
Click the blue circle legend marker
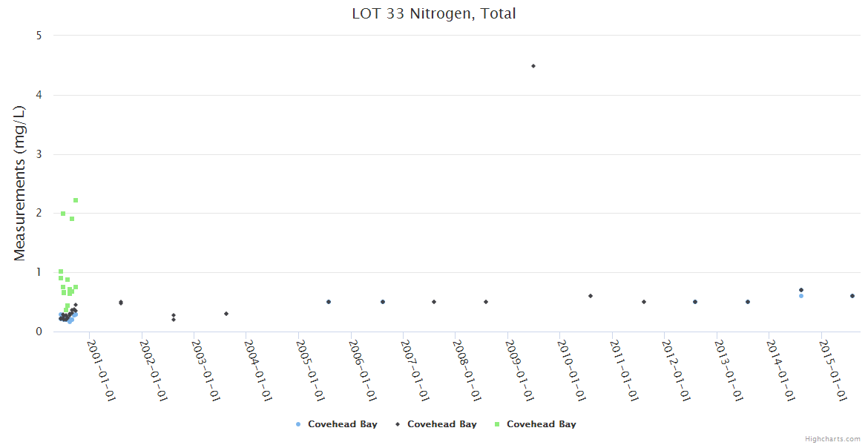(x=298, y=424)
